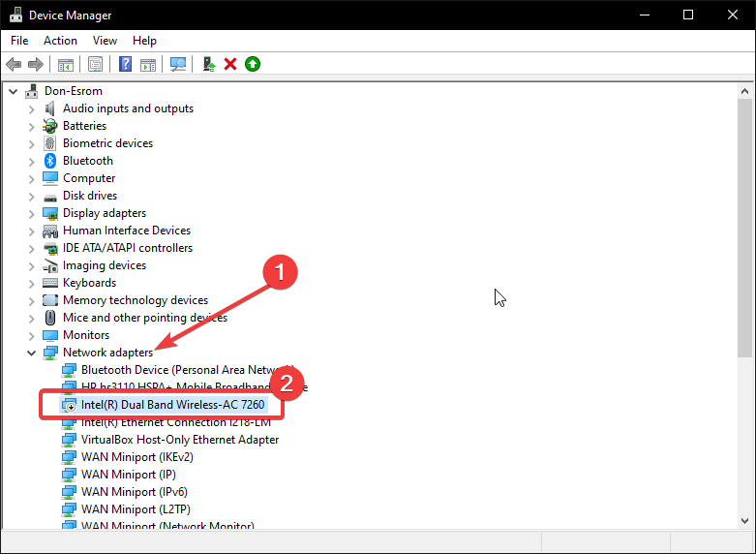Open the View menu
This screenshot has height=554, width=756.
[105, 41]
